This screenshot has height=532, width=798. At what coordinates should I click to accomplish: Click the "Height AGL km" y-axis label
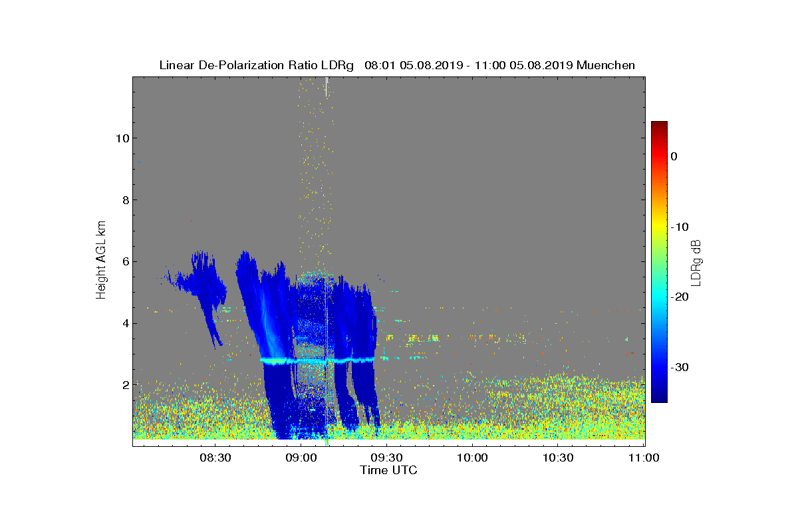tap(101, 261)
